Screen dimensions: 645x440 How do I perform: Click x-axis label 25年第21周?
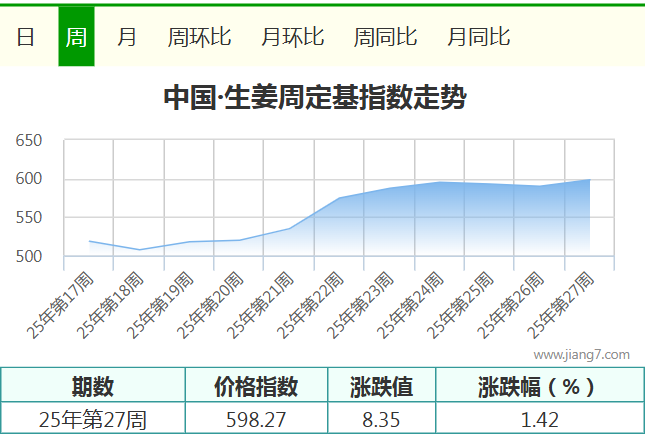[260, 305]
